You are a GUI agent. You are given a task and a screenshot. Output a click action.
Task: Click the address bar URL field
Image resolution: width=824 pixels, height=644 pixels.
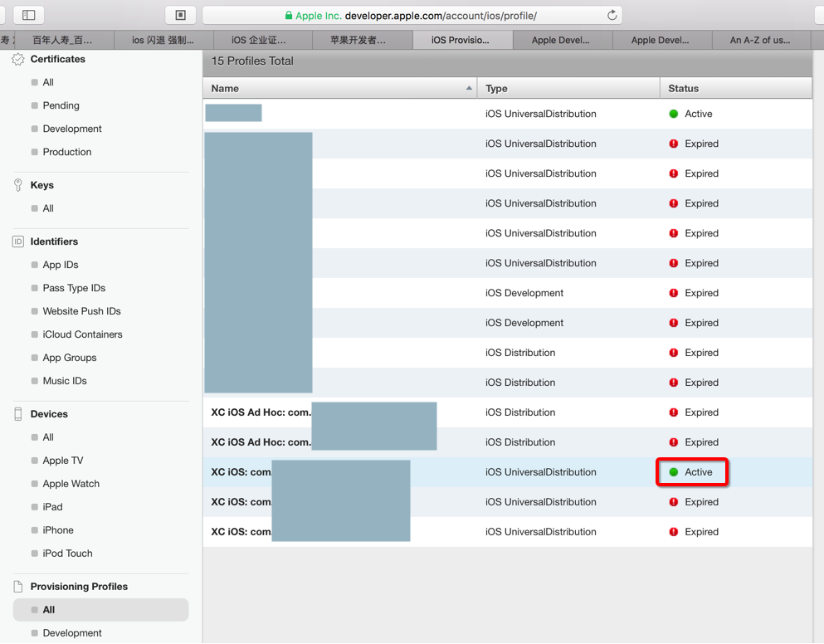[412, 15]
